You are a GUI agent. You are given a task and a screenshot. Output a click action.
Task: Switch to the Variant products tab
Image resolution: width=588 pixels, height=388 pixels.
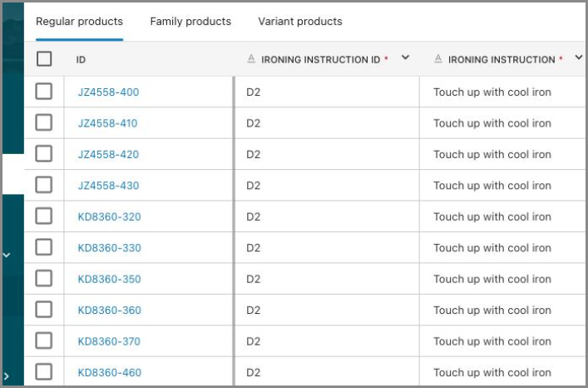tap(300, 22)
